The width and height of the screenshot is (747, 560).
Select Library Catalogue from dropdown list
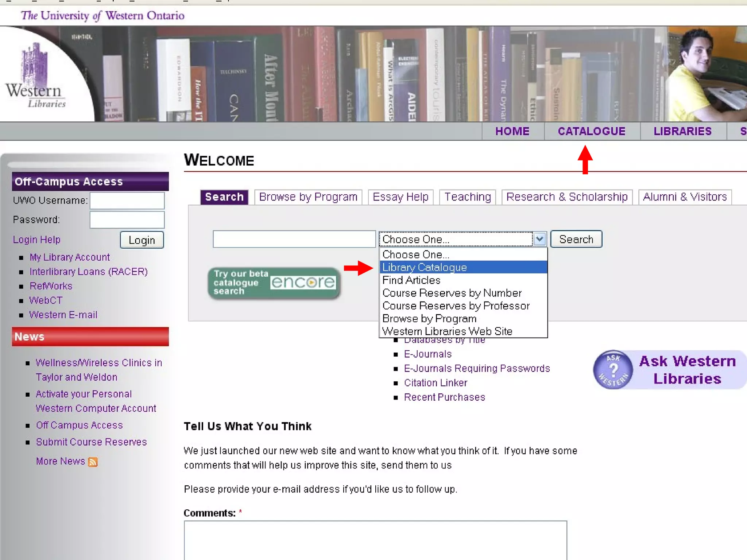pyautogui.click(x=425, y=267)
